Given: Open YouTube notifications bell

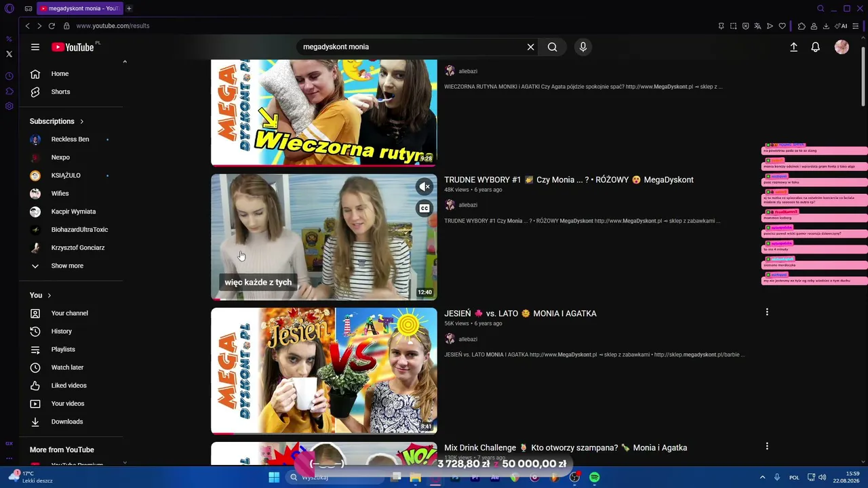Looking at the screenshot, I should [x=816, y=47].
